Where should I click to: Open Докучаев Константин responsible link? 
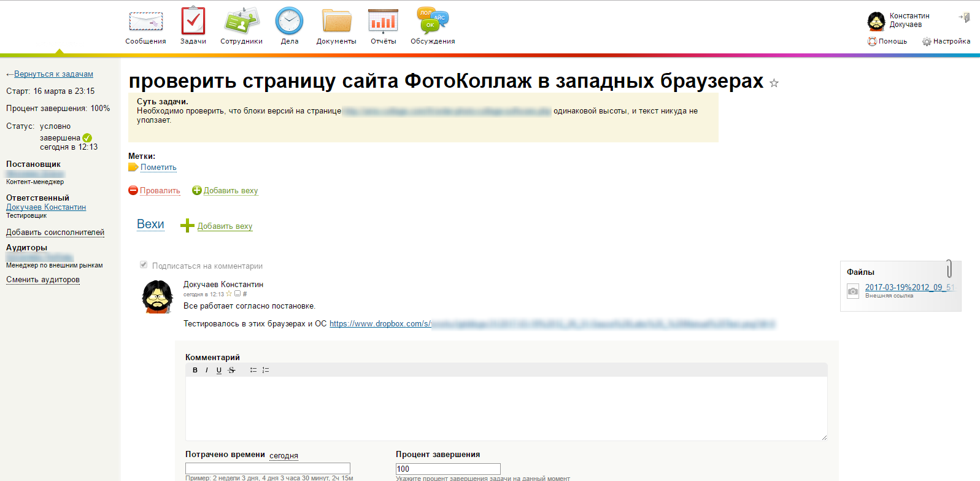point(46,207)
